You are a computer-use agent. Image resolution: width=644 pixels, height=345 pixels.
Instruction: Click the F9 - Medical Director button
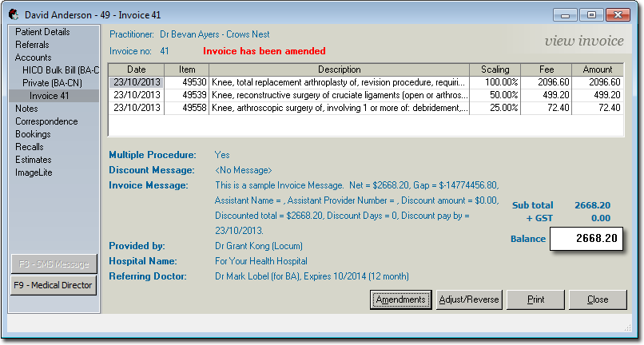click(x=54, y=285)
